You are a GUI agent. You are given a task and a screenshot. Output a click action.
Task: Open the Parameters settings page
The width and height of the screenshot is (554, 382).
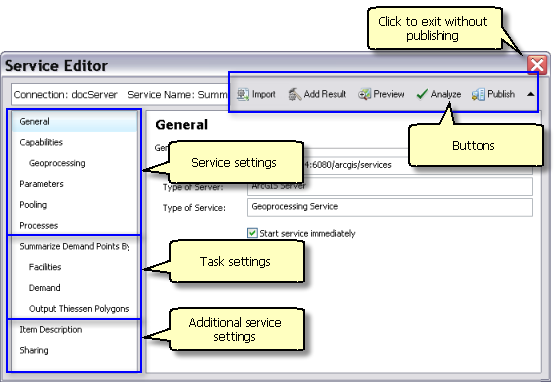coord(41,184)
